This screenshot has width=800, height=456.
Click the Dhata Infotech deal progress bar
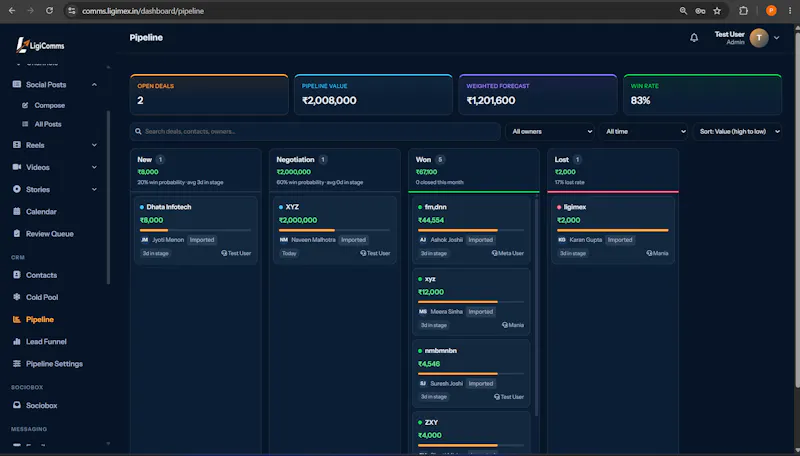pos(196,230)
